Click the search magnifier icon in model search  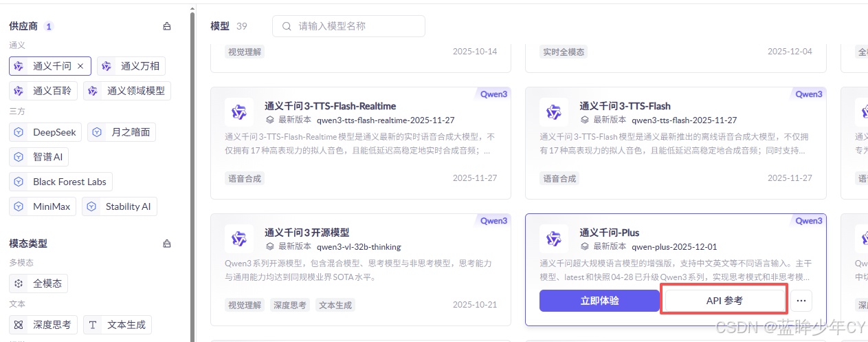pyautogui.click(x=286, y=26)
